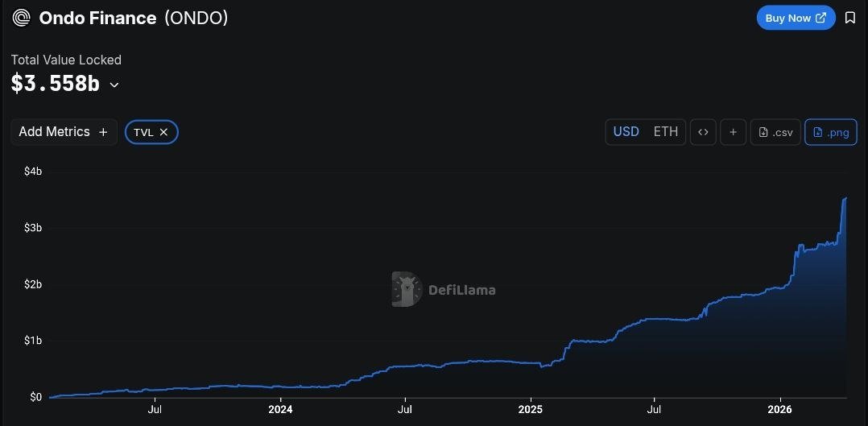This screenshot has height=426, width=868.
Task: Click the plus icon beside embed button
Action: (x=733, y=132)
